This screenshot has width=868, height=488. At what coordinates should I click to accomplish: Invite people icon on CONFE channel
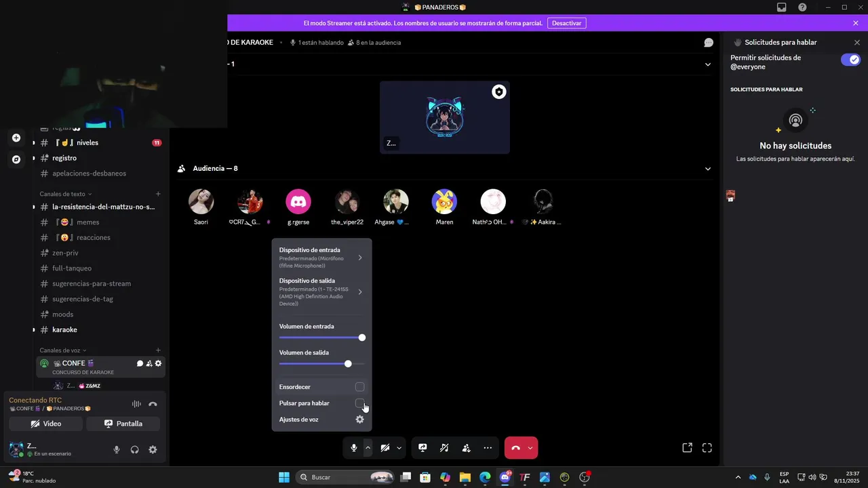click(x=149, y=364)
